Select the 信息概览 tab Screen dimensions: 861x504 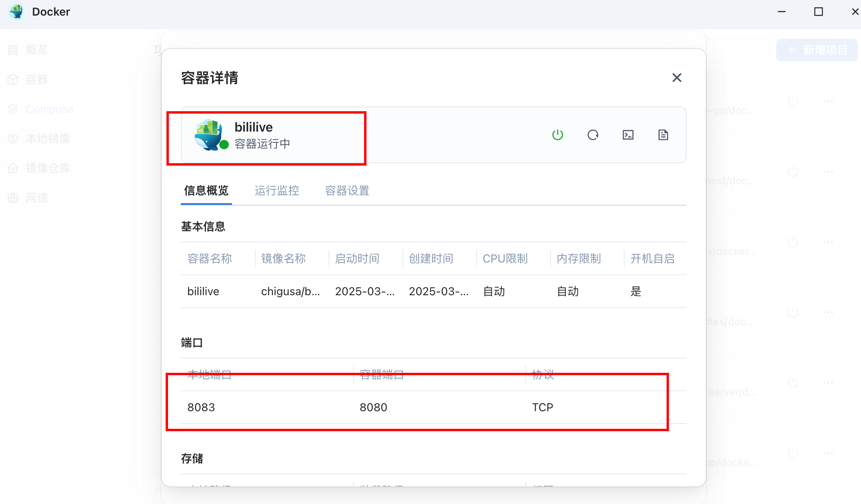[206, 191]
